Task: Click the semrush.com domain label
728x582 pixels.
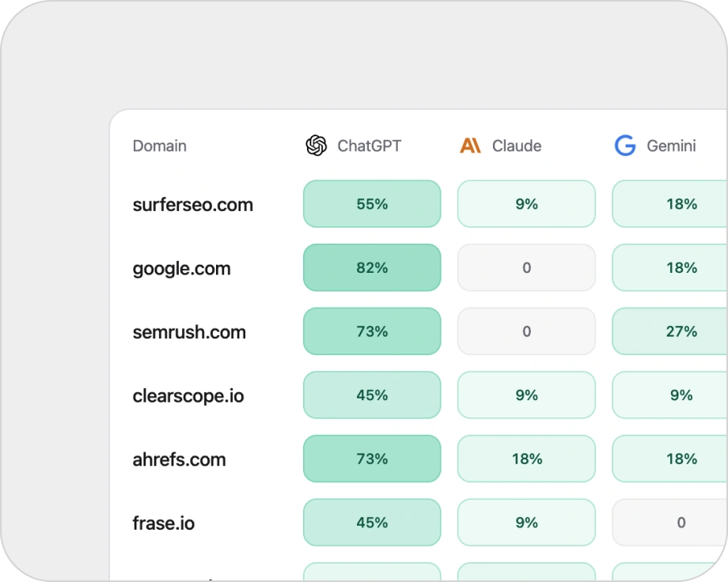Action: pyautogui.click(x=188, y=331)
